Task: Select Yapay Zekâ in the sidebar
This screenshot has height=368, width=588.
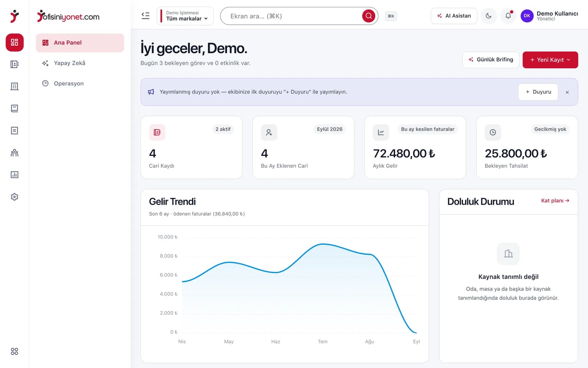Action: (x=80, y=63)
